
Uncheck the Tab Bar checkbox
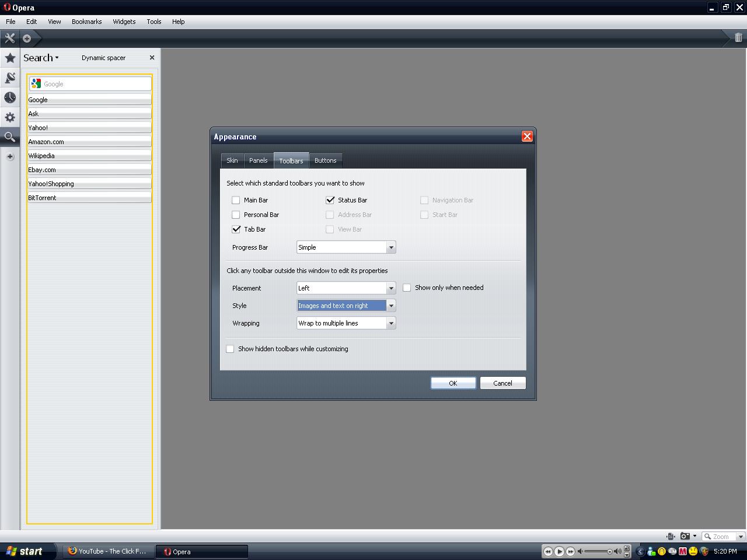236,229
